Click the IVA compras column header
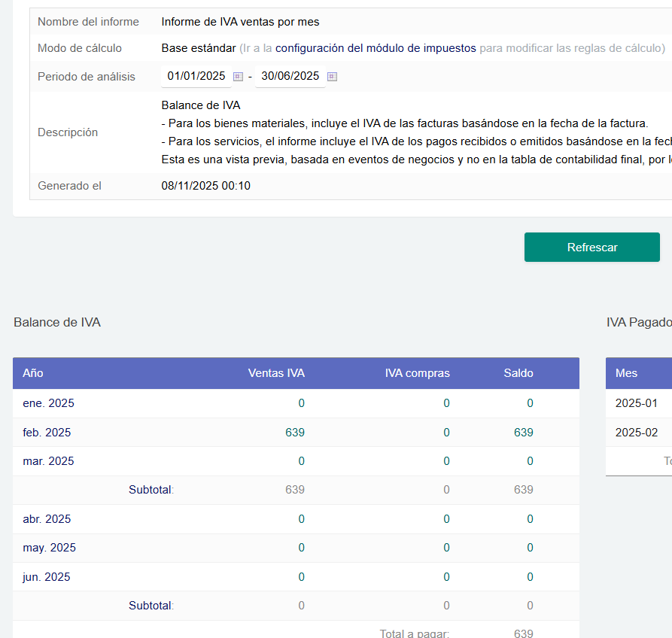Screen dimensions: 672x638 [417, 373]
